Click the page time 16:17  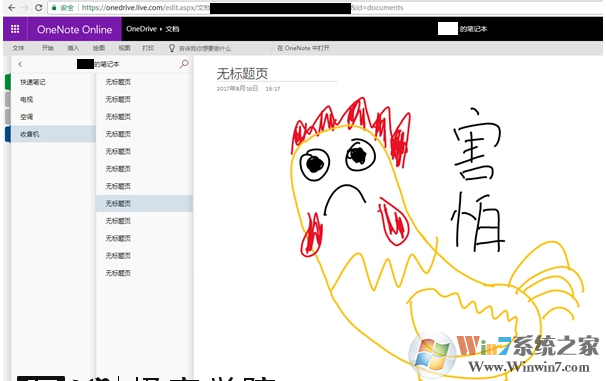tap(273, 89)
